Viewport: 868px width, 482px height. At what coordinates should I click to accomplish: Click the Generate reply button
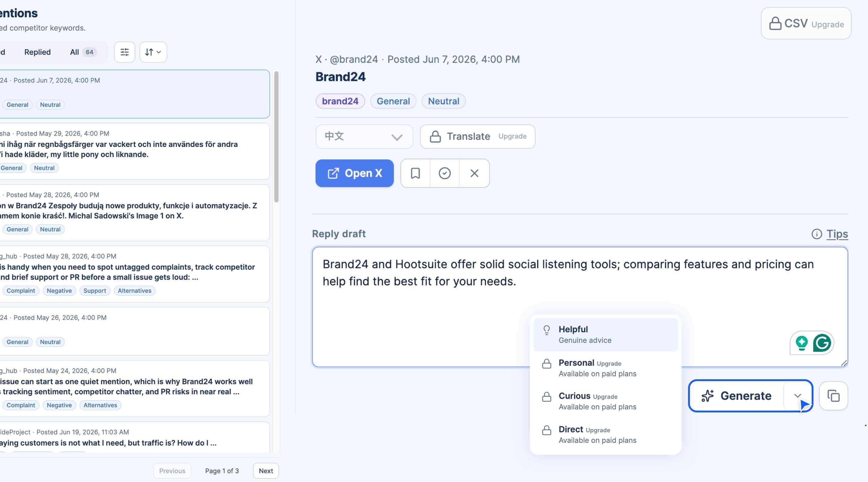pyautogui.click(x=737, y=396)
